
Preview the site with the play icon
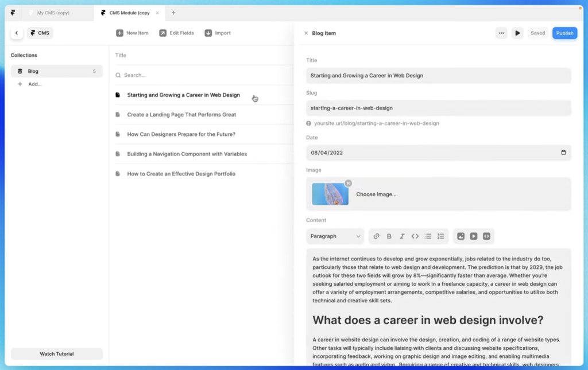[517, 33]
